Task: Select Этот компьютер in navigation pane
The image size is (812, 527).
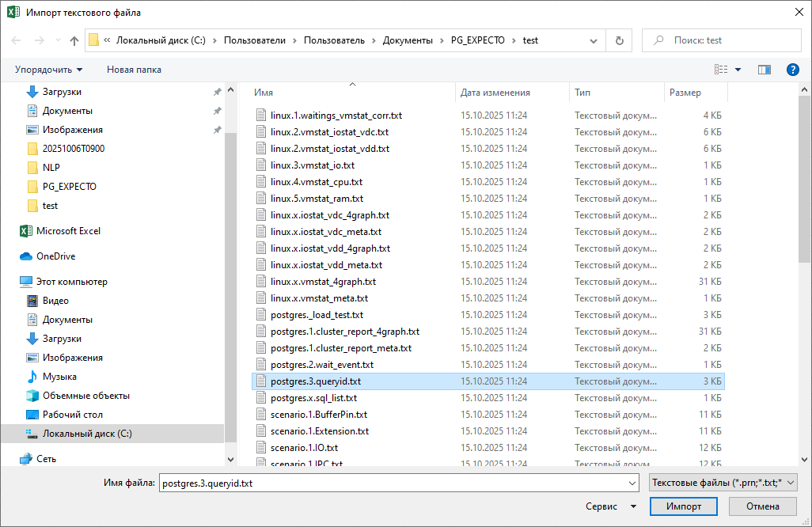Action: tap(71, 282)
